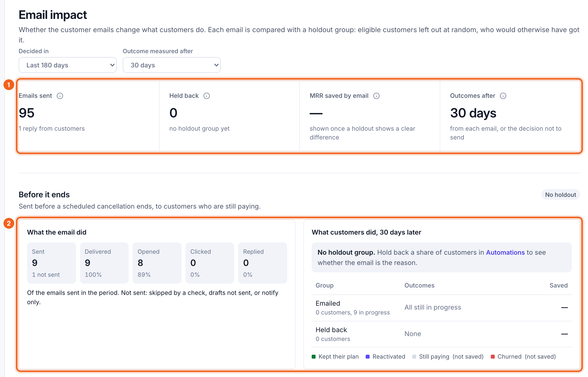Click the info icon next to Held back

point(207,96)
